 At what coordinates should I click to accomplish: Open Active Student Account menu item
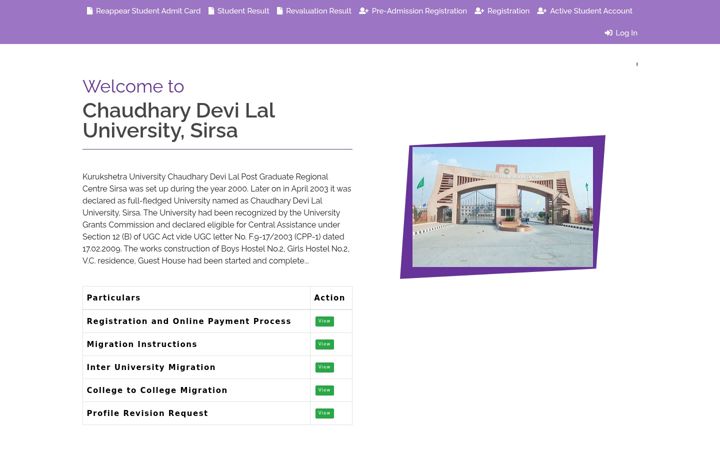585,11
